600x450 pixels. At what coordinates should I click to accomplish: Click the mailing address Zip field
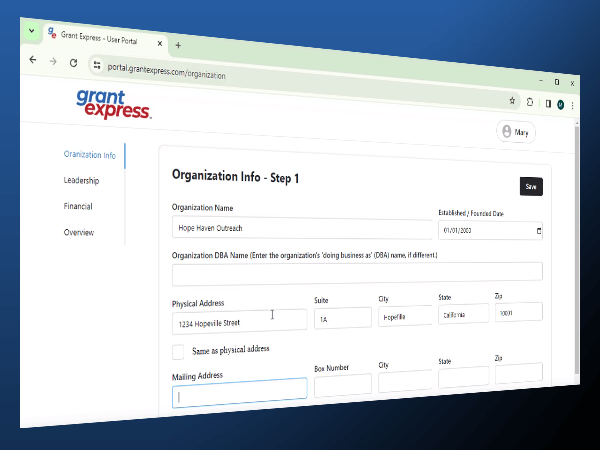(x=518, y=373)
